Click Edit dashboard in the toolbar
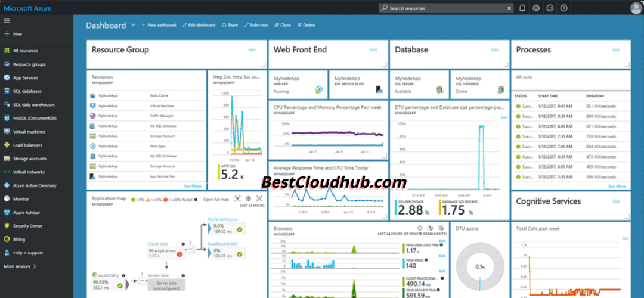 [x=199, y=25]
